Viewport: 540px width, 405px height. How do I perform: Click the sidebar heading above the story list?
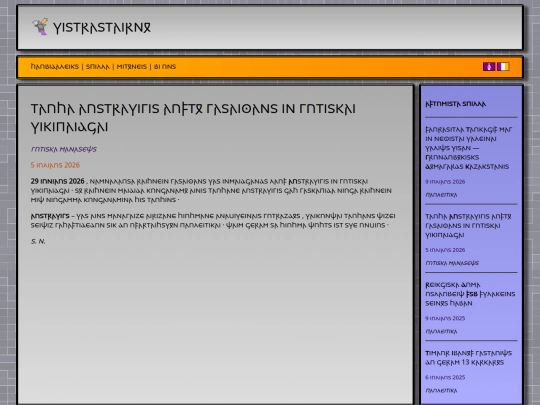click(x=455, y=104)
